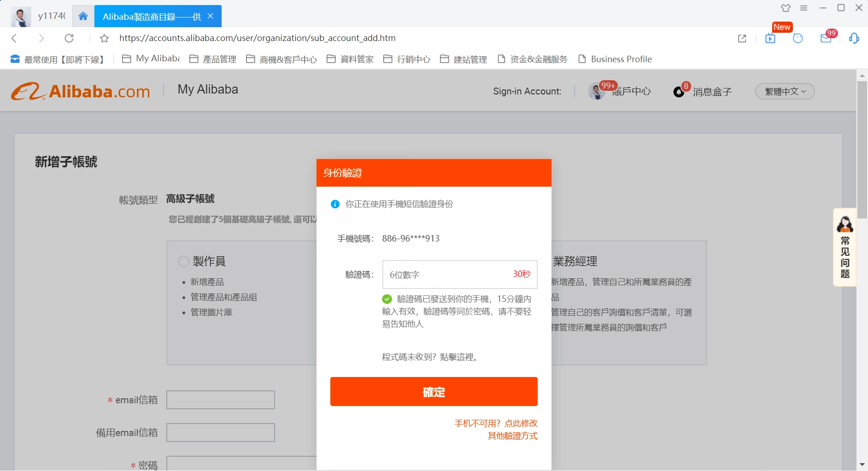Click the headset support icon
This screenshot has height=471, width=868.
pos(854,38)
